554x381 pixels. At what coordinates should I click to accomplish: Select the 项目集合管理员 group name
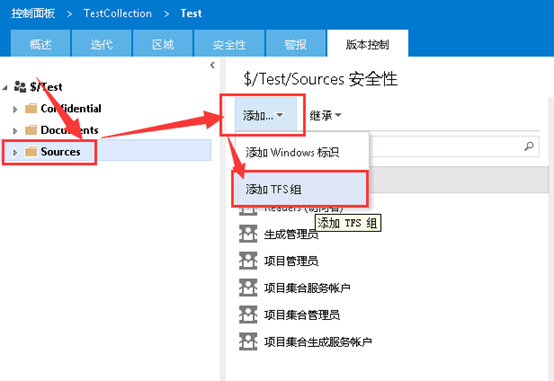[x=302, y=315]
